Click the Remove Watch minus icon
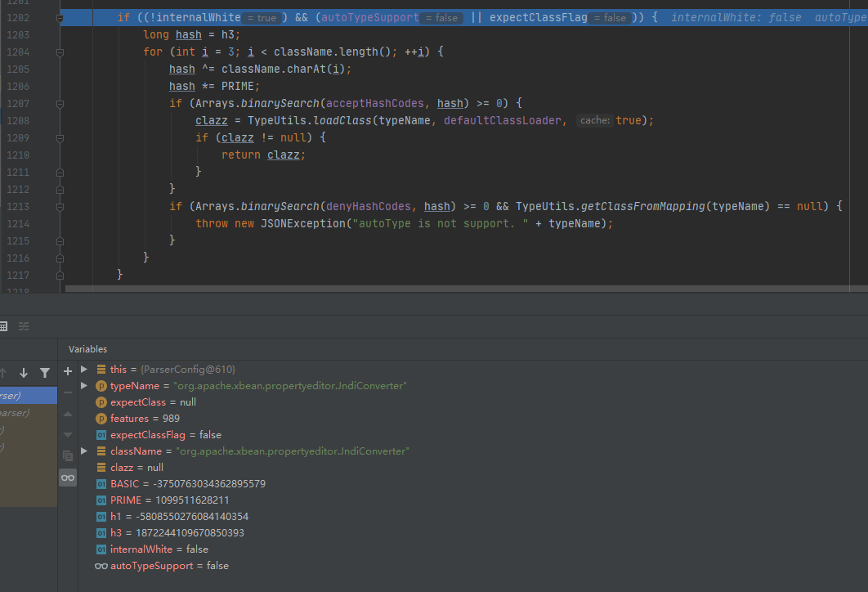Image resolution: width=868 pixels, height=592 pixels. click(x=68, y=392)
